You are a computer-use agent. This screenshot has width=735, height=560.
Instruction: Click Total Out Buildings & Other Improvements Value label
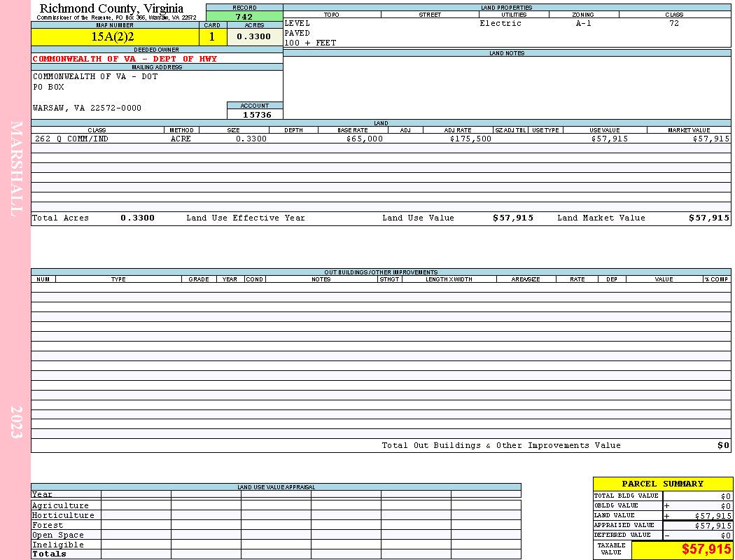coord(501,446)
